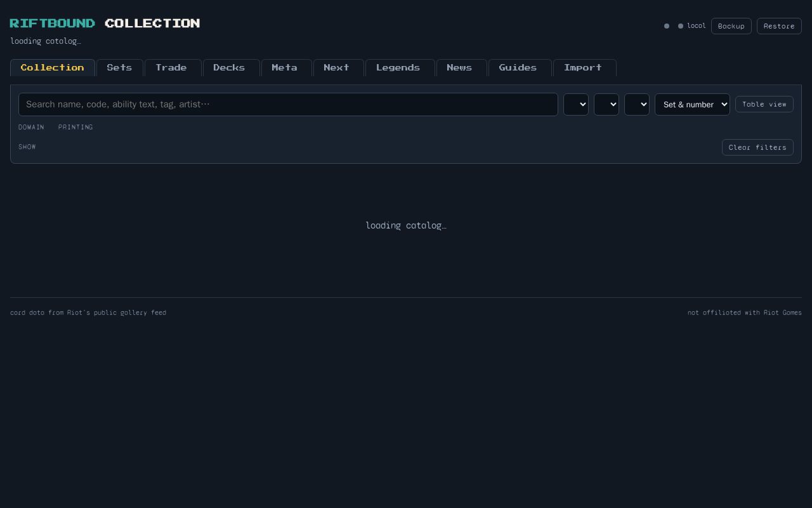Image resolution: width=812 pixels, height=508 pixels.
Task: Click the not affiliated with Riot Games text
Action: tap(745, 312)
